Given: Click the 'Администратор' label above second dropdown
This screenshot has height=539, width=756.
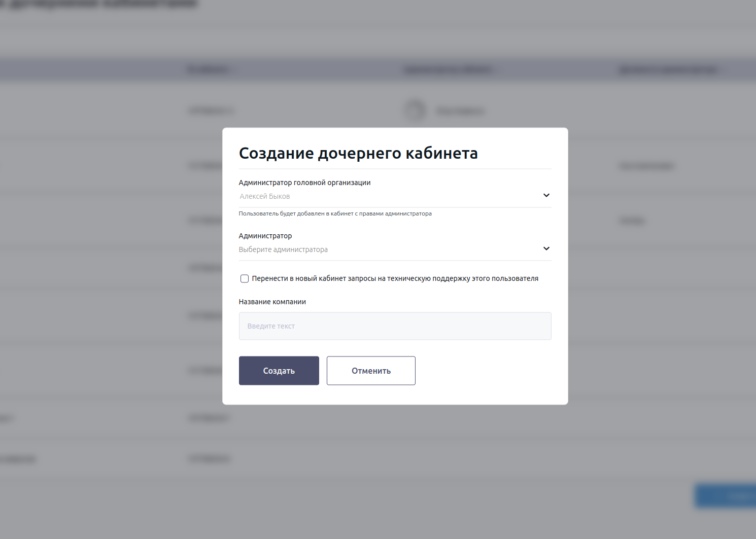Looking at the screenshot, I should point(265,236).
